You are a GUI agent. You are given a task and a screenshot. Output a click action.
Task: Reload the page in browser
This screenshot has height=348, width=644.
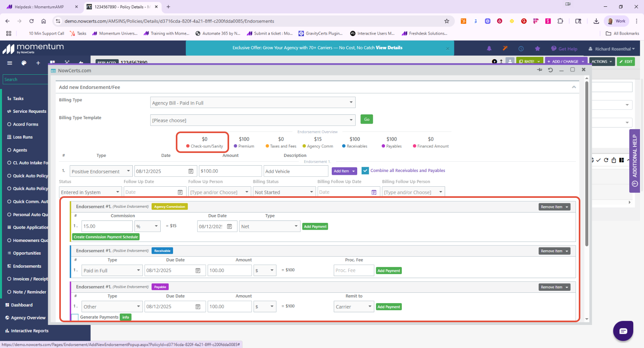(31, 21)
